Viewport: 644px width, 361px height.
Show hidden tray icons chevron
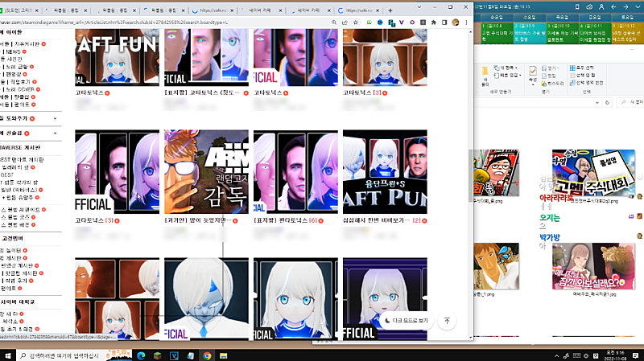pos(556,355)
